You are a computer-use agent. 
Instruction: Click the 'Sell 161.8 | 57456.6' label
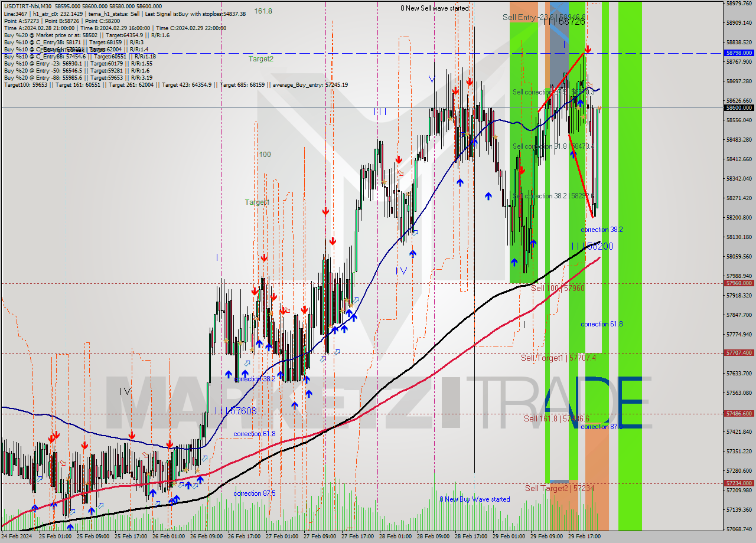click(x=556, y=418)
